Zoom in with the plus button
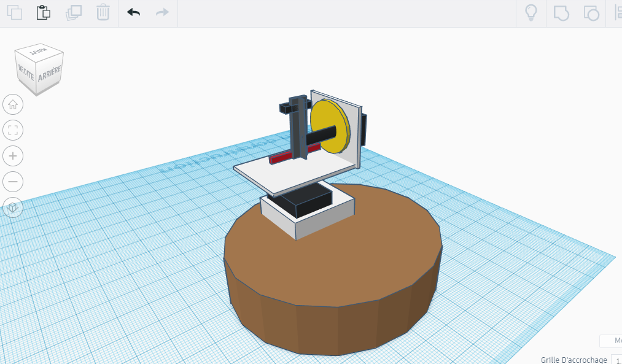This screenshot has width=622, height=364. pyautogui.click(x=13, y=156)
